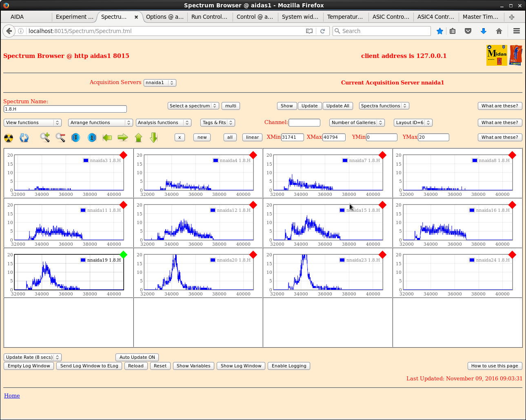Toggle red marker on nnaida4 spectrum
Screen dimensions: 526x420
point(253,155)
